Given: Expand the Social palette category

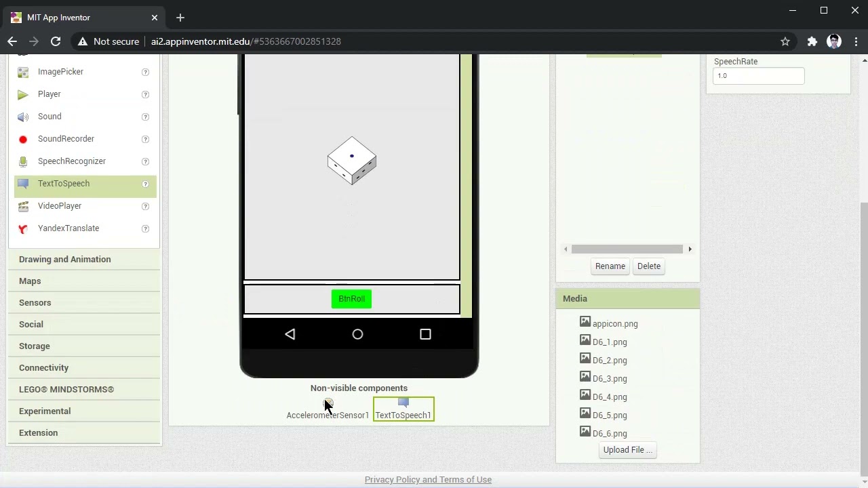Looking at the screenshot, I should pos(84,325).
